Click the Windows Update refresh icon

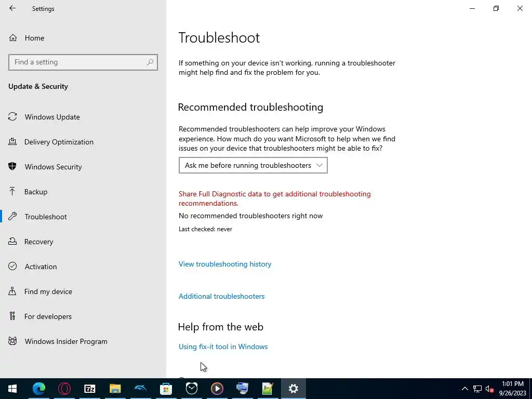pyautogui.click(x=12, y=117)
